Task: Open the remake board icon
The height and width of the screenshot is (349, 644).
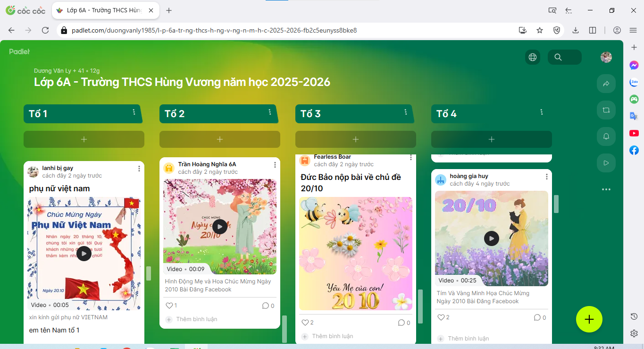Action: click(606, 110)
